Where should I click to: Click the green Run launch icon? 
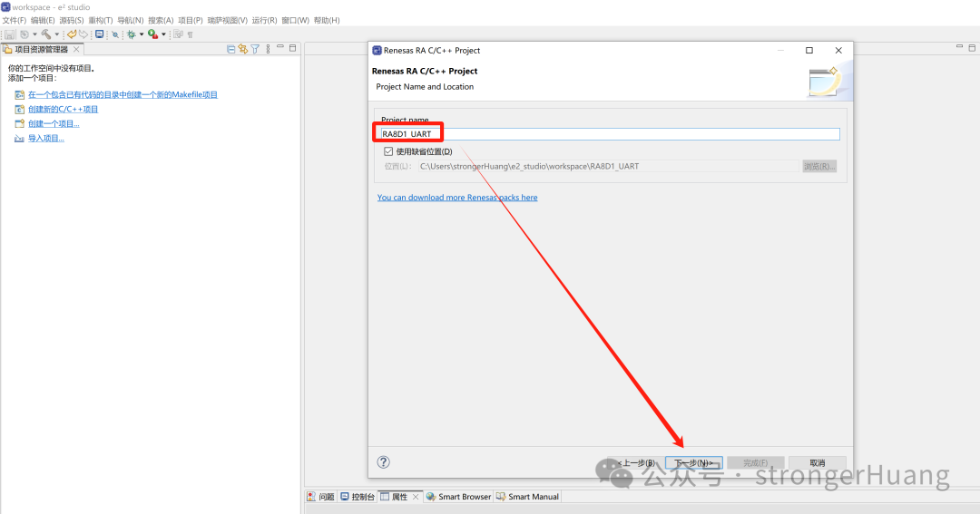[152, 34]
